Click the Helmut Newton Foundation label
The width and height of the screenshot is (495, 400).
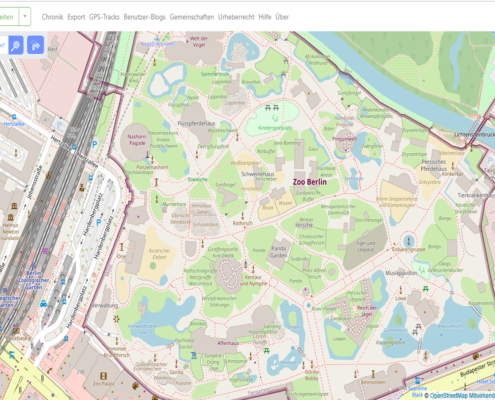coord(10,232)
